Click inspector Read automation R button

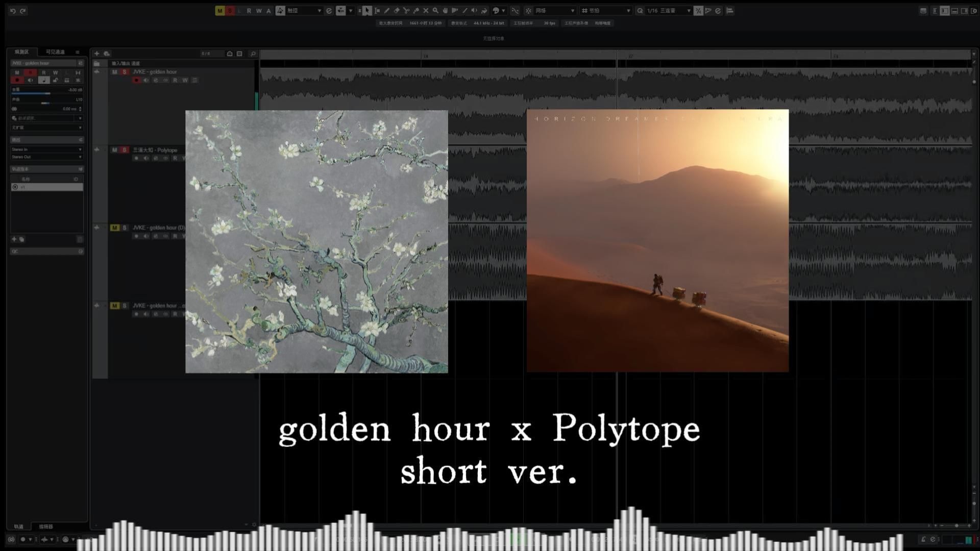pos(43,72)
